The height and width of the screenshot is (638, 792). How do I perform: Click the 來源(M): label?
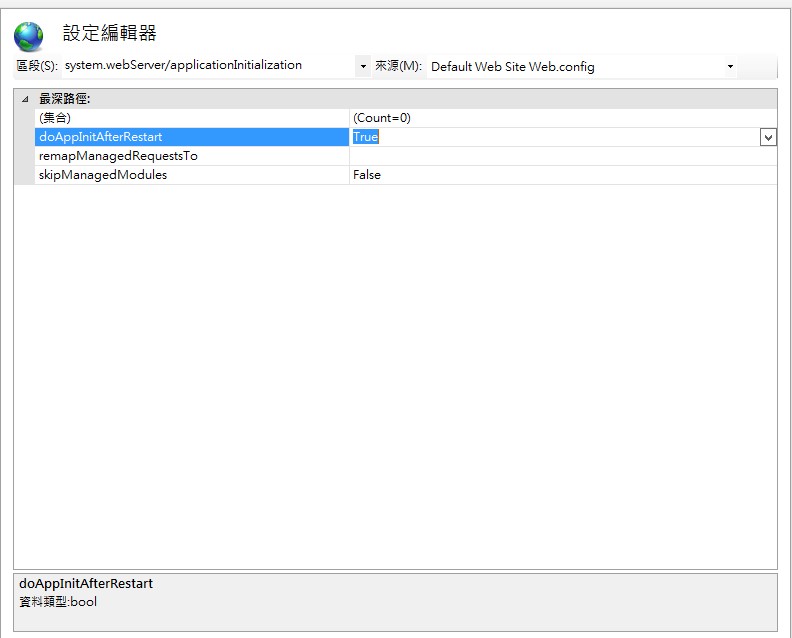tap(398, 66)
